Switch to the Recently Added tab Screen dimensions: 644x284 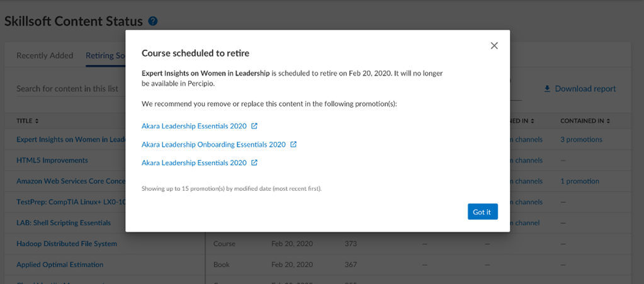(45, 55)
